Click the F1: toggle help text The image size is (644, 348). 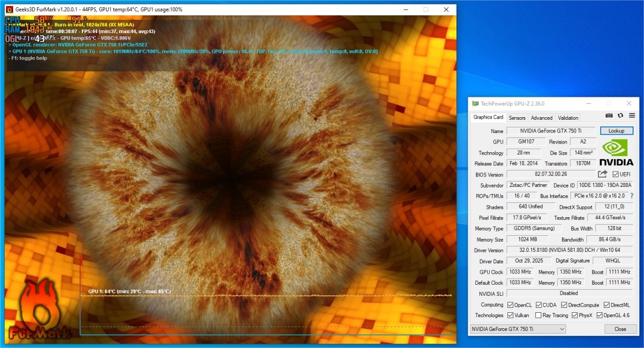(x=27, y=58)
